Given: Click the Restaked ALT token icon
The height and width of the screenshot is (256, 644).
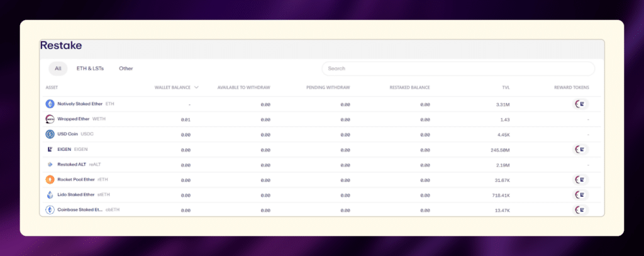Looking at the screenshot, I should click(50, 164).
